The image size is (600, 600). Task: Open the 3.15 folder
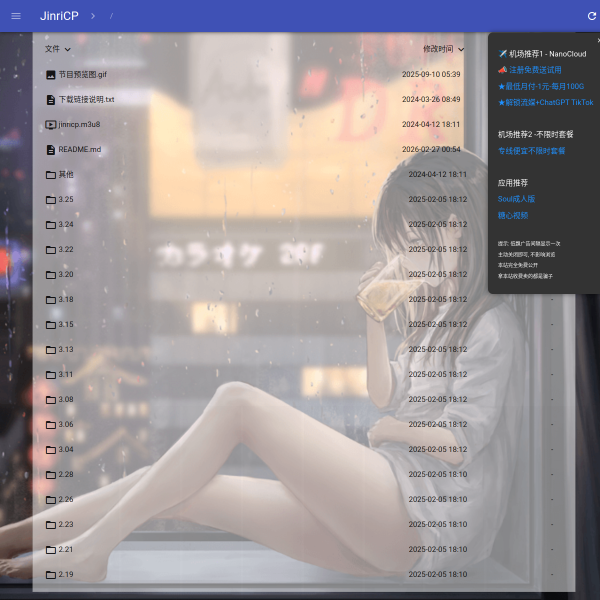coord(66,324)
